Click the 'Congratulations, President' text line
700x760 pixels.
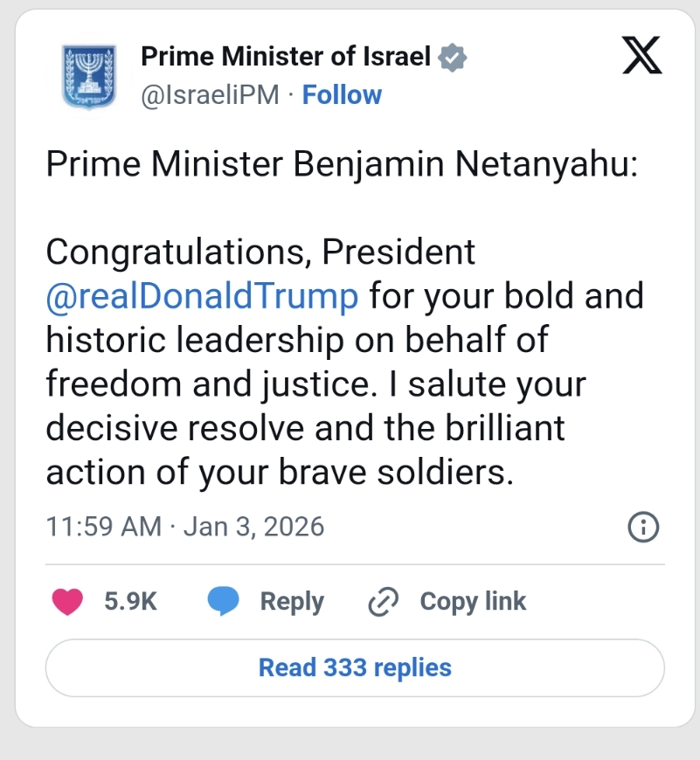(x=260, y=252)
